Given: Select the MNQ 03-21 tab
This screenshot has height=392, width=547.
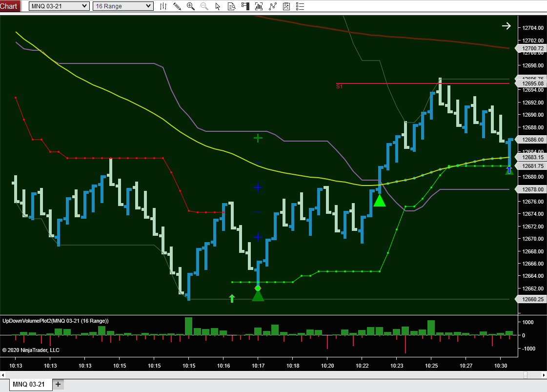Looking at the screenshot, I should 28,385.
